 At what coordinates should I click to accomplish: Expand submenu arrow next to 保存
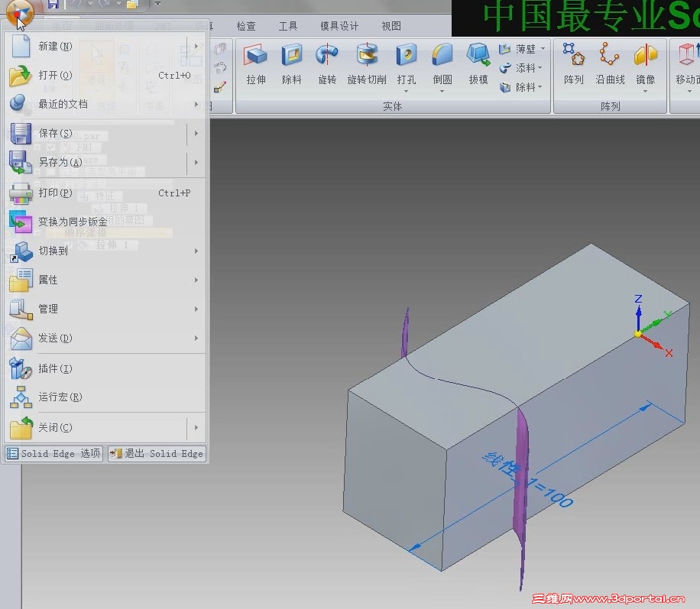tap(196, 134)
